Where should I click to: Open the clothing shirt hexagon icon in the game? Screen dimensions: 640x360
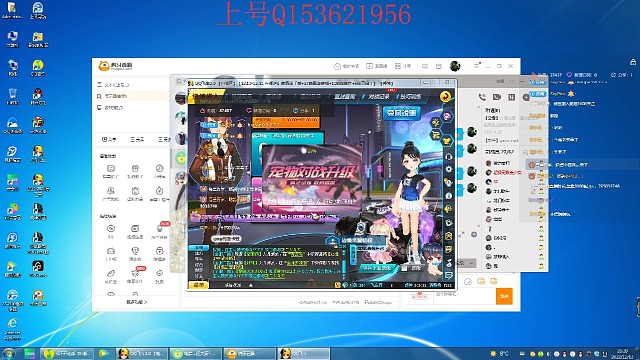(447, 141)
